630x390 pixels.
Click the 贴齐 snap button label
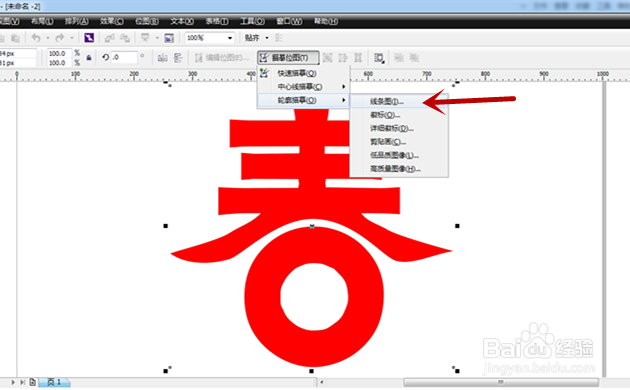click(252, 38)
